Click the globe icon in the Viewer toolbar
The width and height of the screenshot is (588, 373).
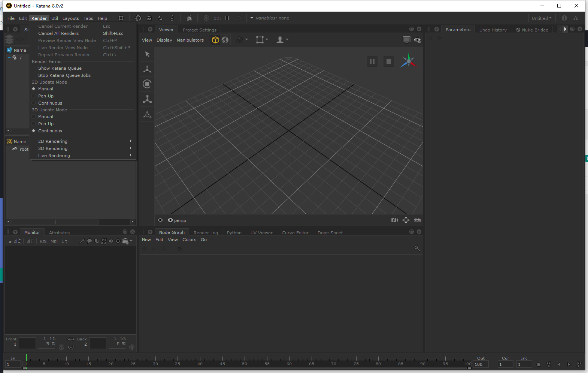click(x=225, y=40)
